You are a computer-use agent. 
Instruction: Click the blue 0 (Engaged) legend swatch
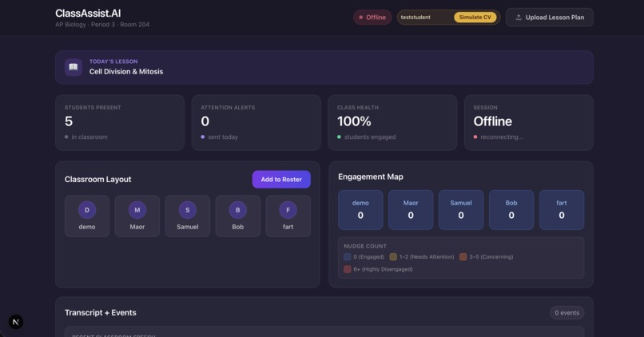tap(348, 257)
